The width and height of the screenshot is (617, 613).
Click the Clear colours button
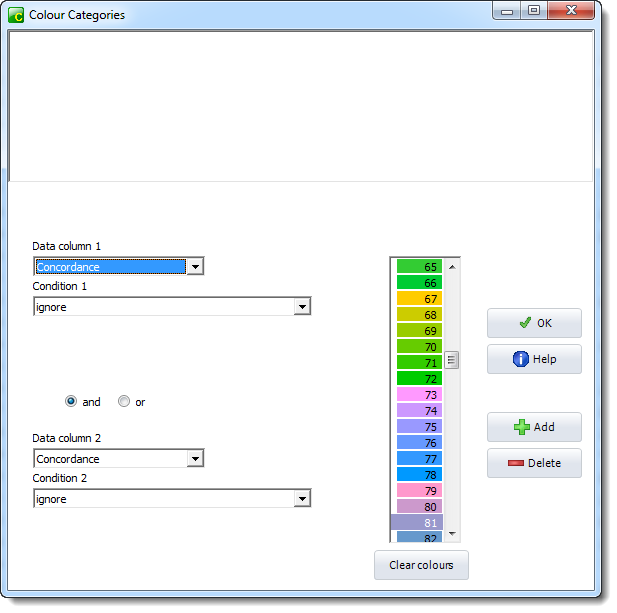click(421, 565)
